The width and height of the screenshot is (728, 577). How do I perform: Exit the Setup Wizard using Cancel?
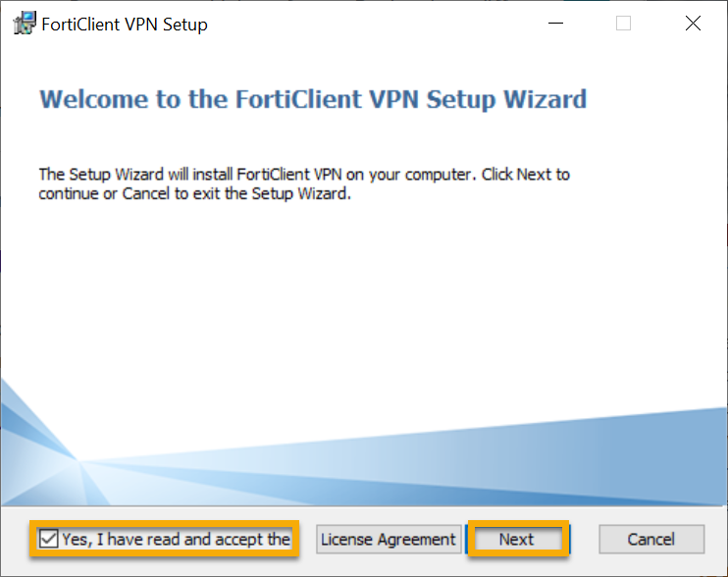click(651, 539)
